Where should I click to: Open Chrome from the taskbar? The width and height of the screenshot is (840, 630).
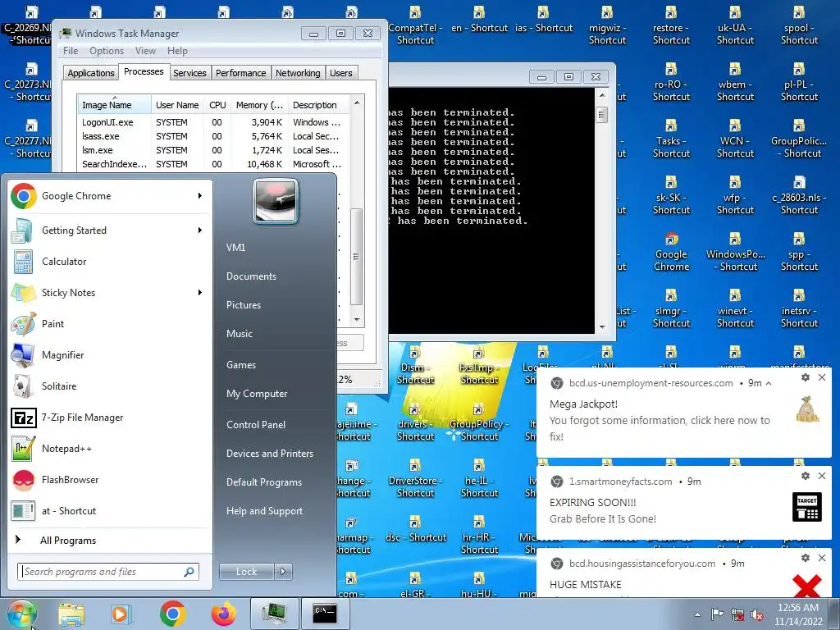coord(172,614)
